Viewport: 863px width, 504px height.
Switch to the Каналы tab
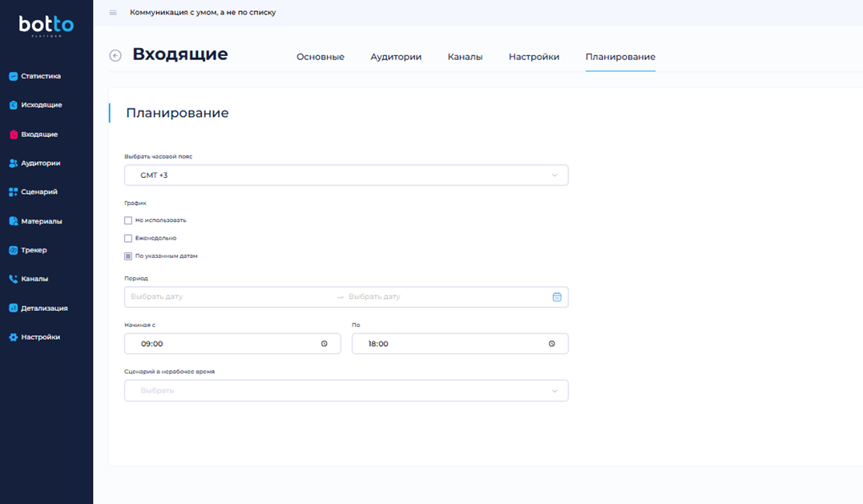[465, 57]
